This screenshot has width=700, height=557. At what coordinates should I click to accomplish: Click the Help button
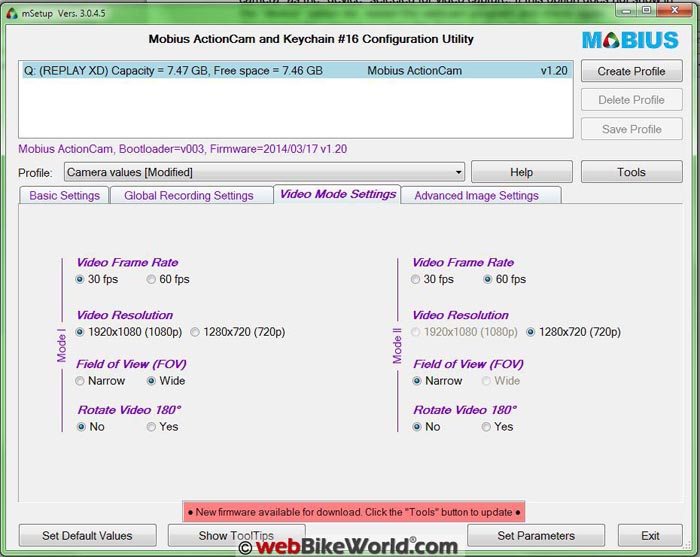(x=521, y=172)
